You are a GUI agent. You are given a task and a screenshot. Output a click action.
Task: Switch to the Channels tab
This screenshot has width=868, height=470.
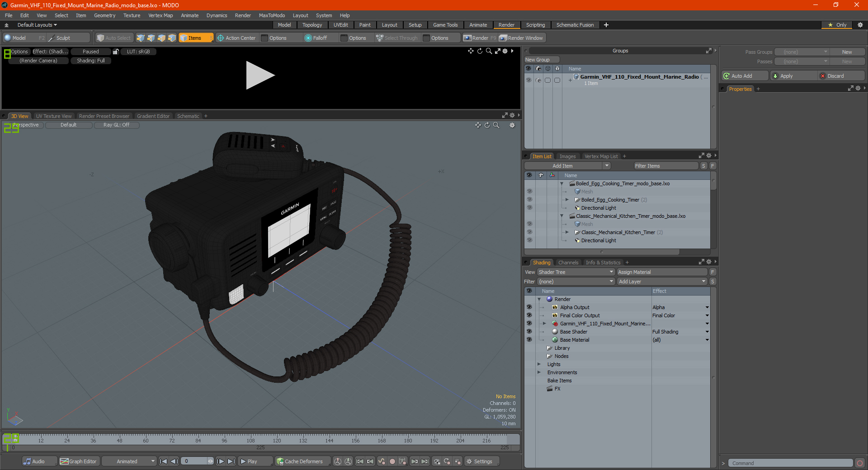[x=568, y=263]
